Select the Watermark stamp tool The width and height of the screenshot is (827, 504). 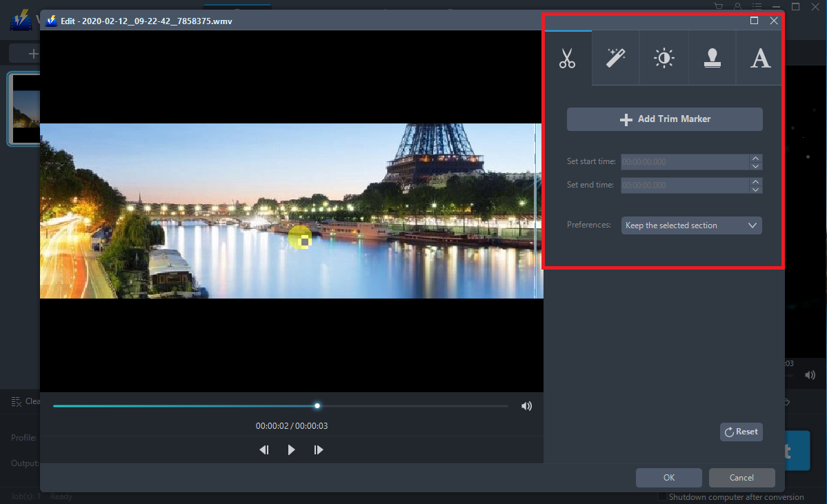[x=712, y=58]
